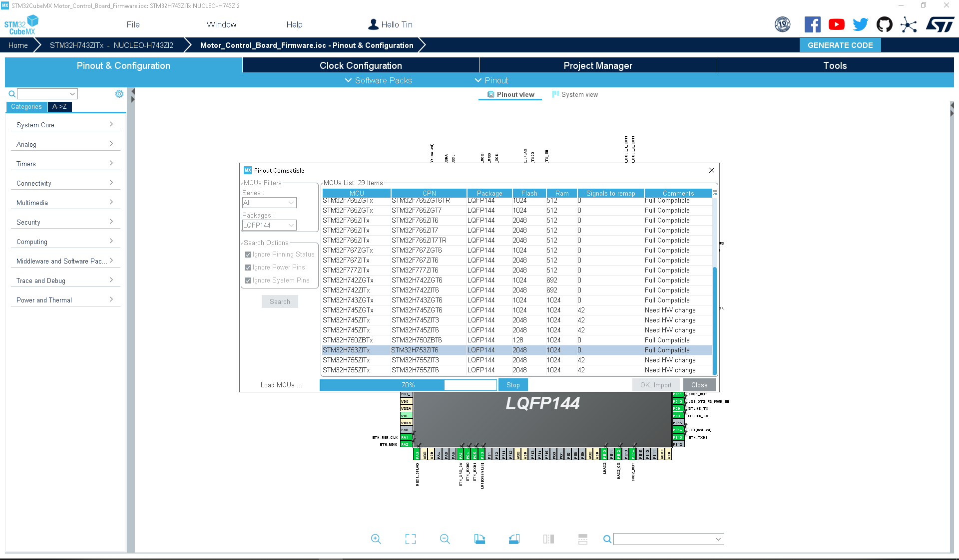This screenshot has height=560, width=959.
Task: Click the zoom in icon in bottom toolbar
Action: pos(376,539)
